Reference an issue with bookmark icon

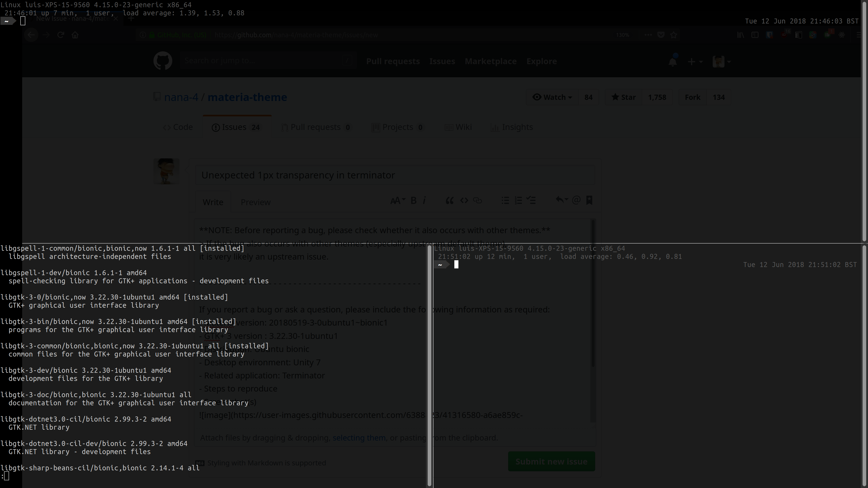(589, 200)
